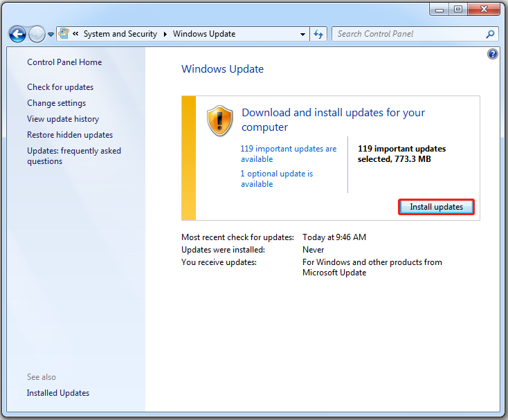508x420 pixels.
Task: Click Check for updates
Action: (x=60, y=87)
